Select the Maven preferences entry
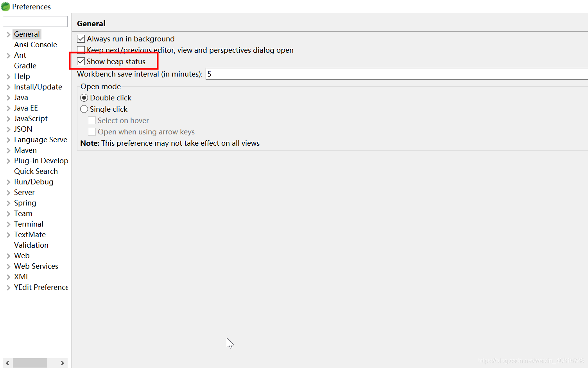Screen dimensions: 588x368 tap(25, 150)
